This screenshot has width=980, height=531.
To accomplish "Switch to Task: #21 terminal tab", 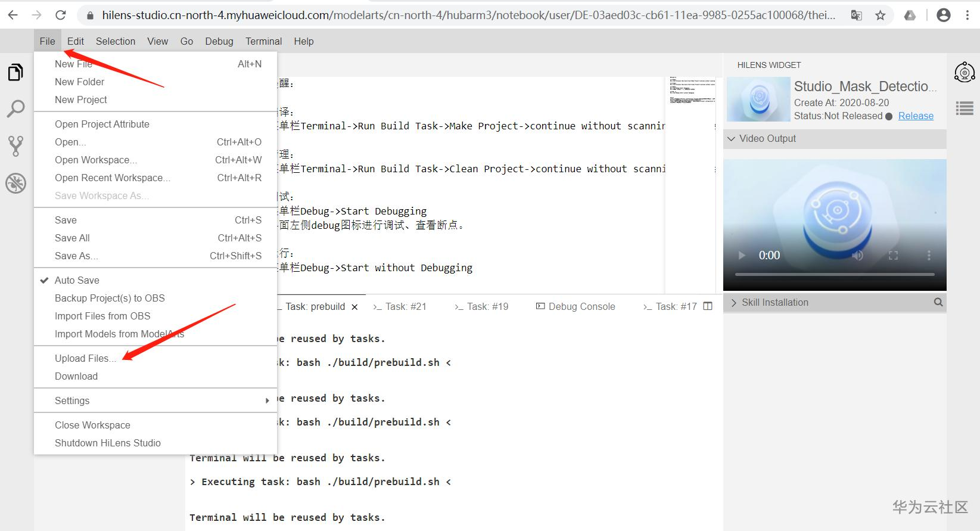I will coord(400,307).
